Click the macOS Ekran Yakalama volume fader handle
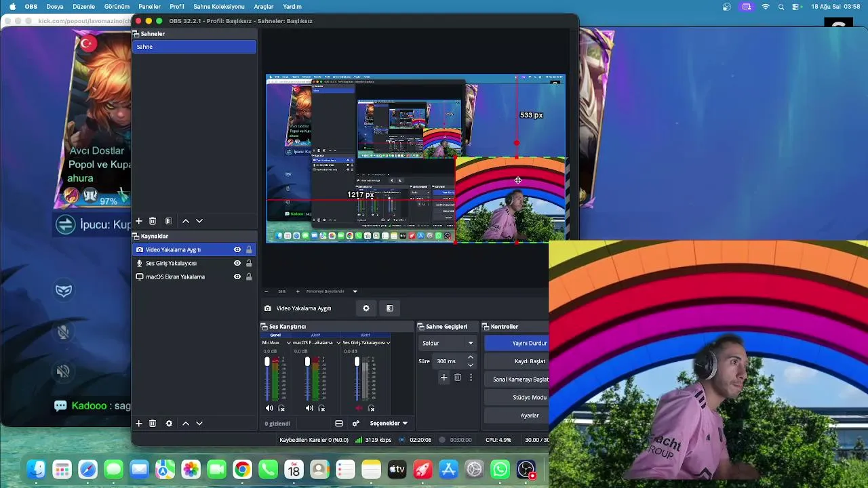Screen dimensions: 868x488 [307, 362]
